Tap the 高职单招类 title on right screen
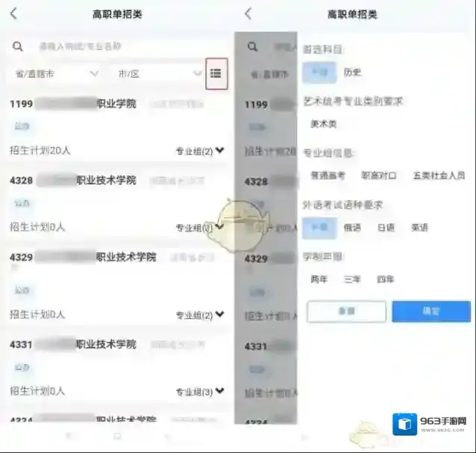Image resolution: width=476 pixels, height=453 pixels. 352,14
